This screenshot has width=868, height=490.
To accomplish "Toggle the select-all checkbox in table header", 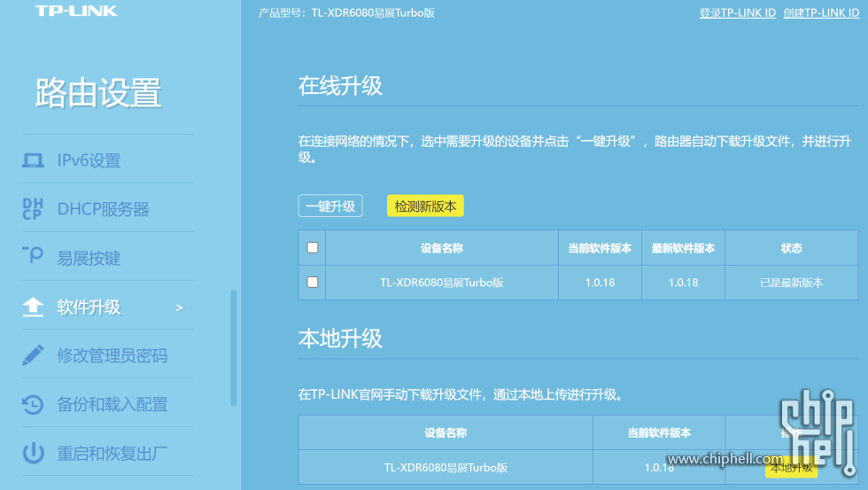I will 313,248.
